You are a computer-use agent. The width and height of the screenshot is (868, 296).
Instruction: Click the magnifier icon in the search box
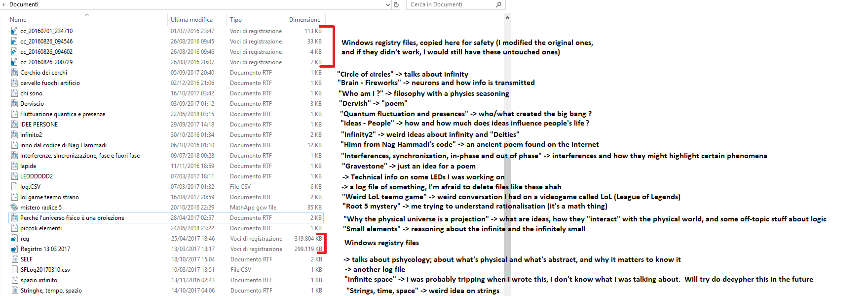[498, 4]
